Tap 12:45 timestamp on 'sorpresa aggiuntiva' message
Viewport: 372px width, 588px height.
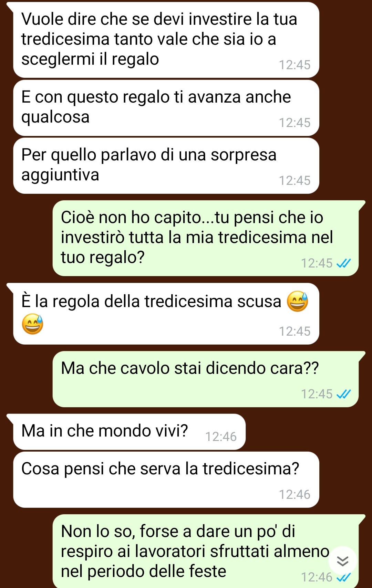tap(294, 180)
